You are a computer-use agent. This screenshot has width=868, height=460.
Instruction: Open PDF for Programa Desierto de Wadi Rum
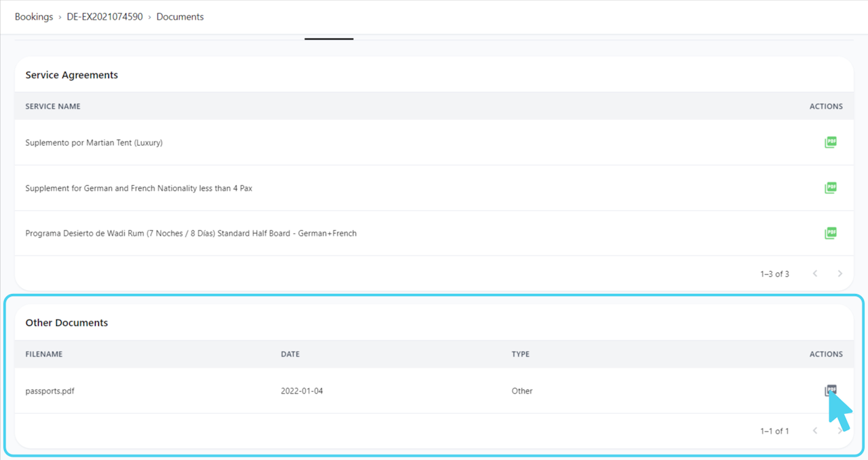pos(831,233)
